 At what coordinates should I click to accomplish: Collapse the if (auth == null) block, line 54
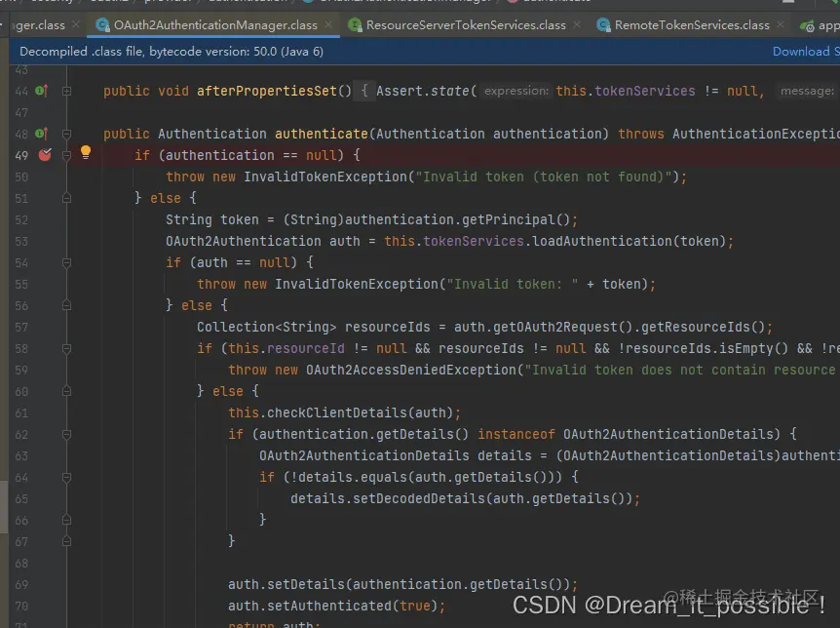click(67, 262)
